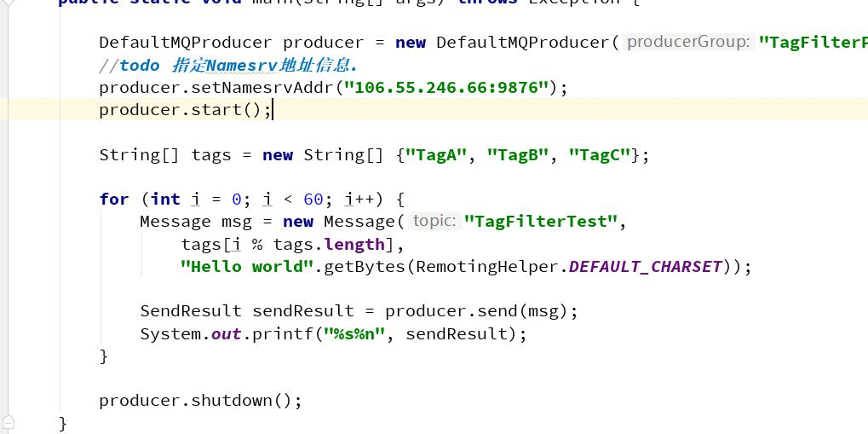Screen dimensions: 868x434
Task: Collapse the main method fold marker at closing brace
Action: [8, 421]
